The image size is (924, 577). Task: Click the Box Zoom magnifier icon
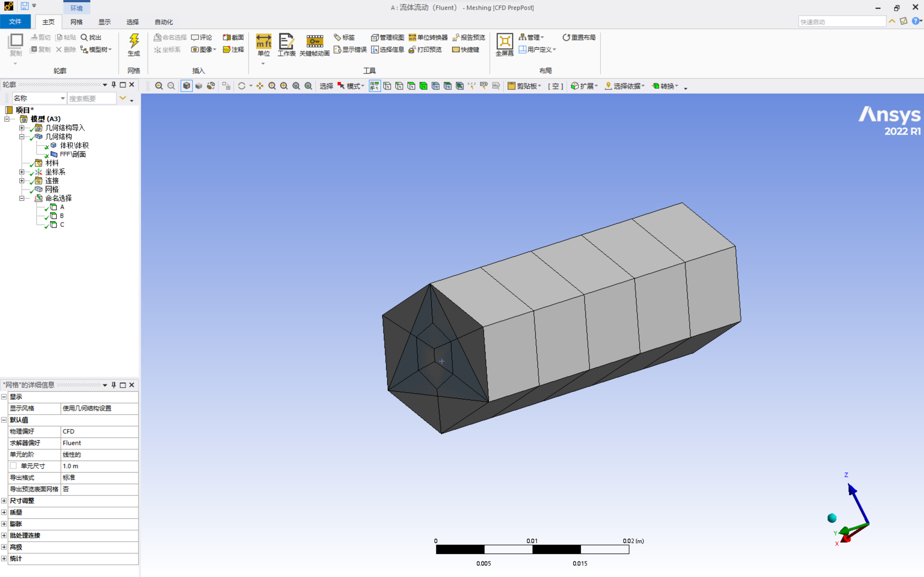(x=284, y=86)
